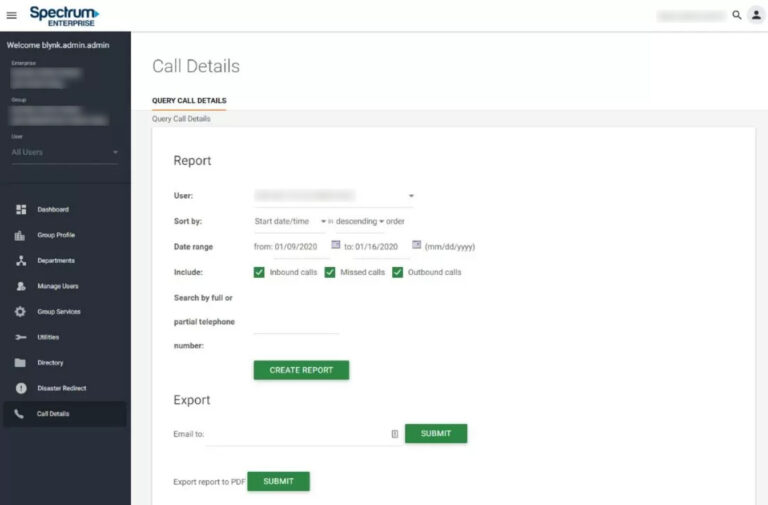The height and width of the screenshot is (505, 768).
Task: Click the Spectrum Enterprise logo
Action: 65,16
